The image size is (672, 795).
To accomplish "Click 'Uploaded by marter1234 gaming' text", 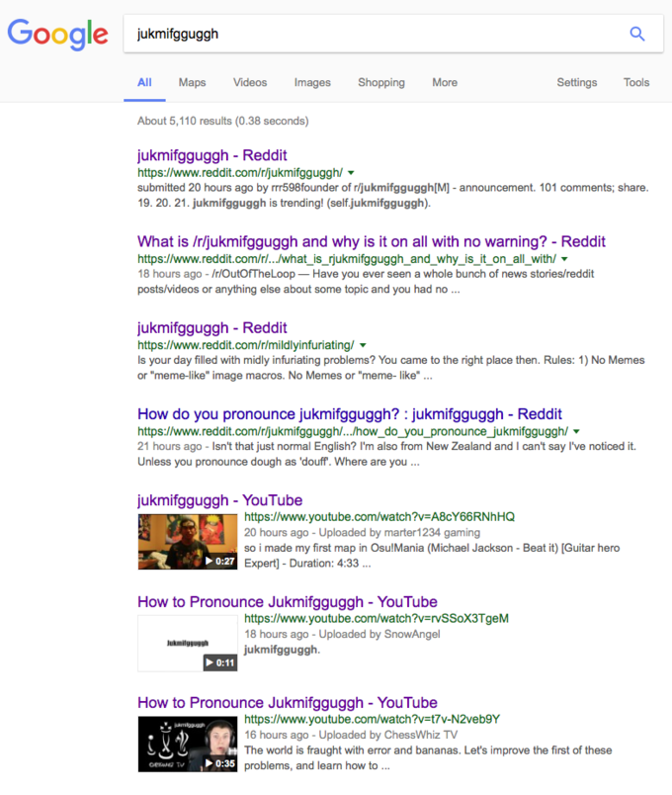I will point(399,532).
